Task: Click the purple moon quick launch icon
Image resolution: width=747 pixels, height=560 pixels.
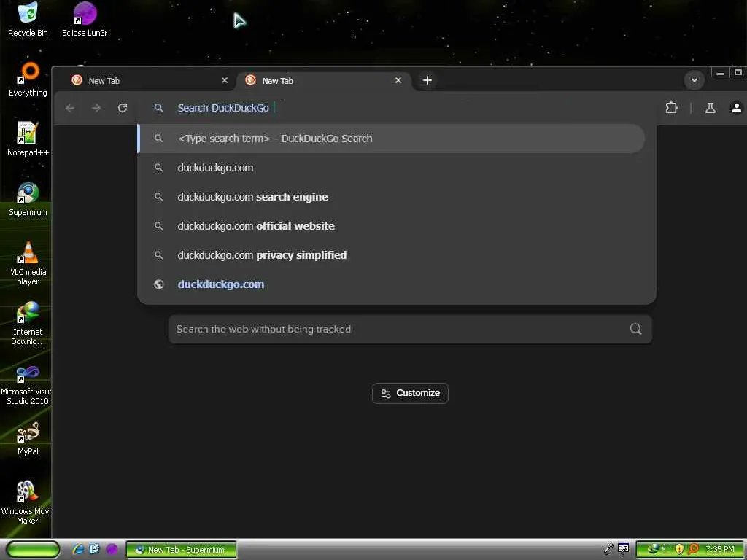Action: (112, 549)
